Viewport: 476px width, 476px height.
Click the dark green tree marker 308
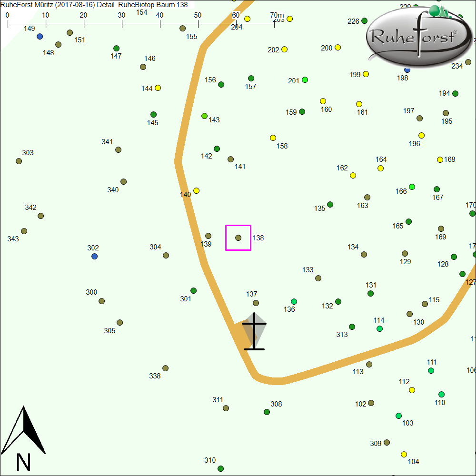click(x=267, y=412)
